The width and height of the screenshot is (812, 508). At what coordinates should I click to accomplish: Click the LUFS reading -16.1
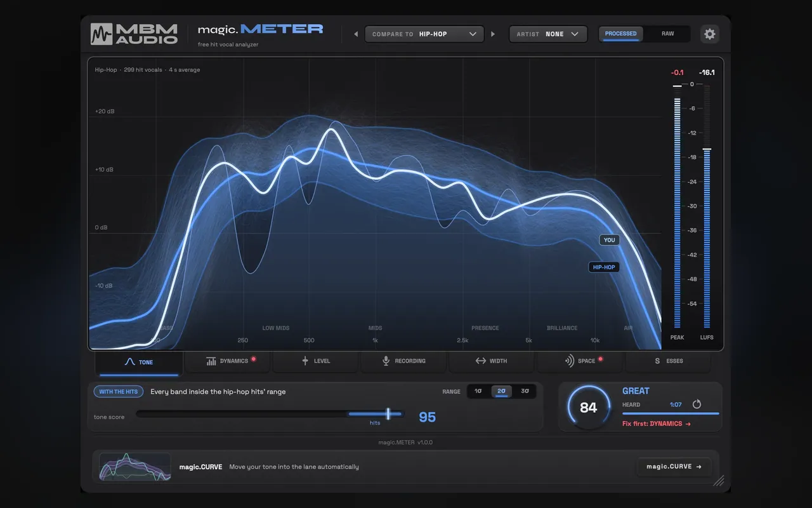[x=707, y=72]
